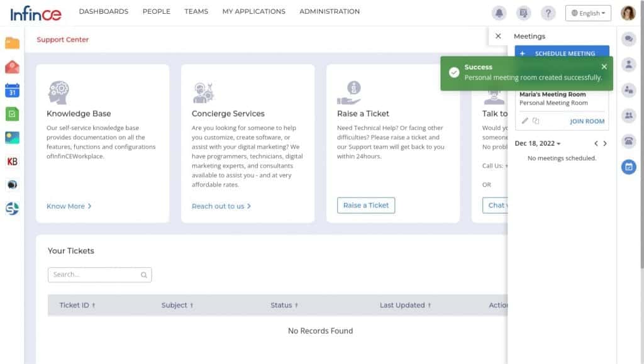Close the Meetings side panel
This screenshot has width=644, height=364.
coord(498,36)
